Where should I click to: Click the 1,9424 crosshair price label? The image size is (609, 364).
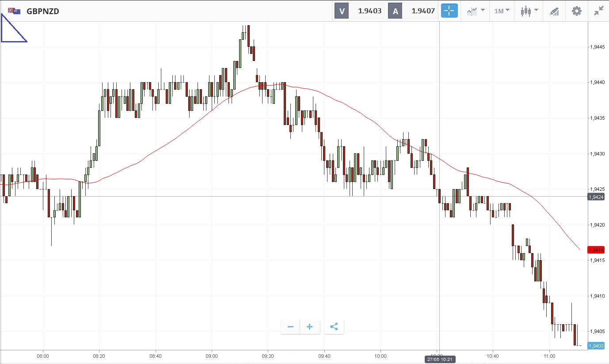coord(596,197)
